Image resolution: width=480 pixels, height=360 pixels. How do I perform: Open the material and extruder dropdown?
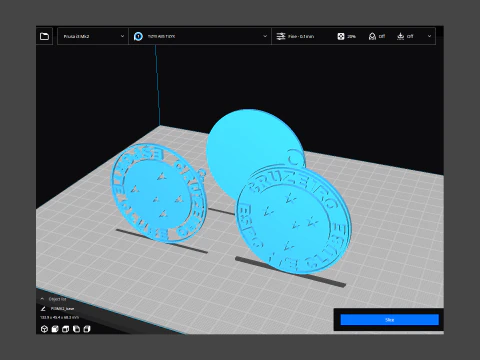click(x=200, y=36)
